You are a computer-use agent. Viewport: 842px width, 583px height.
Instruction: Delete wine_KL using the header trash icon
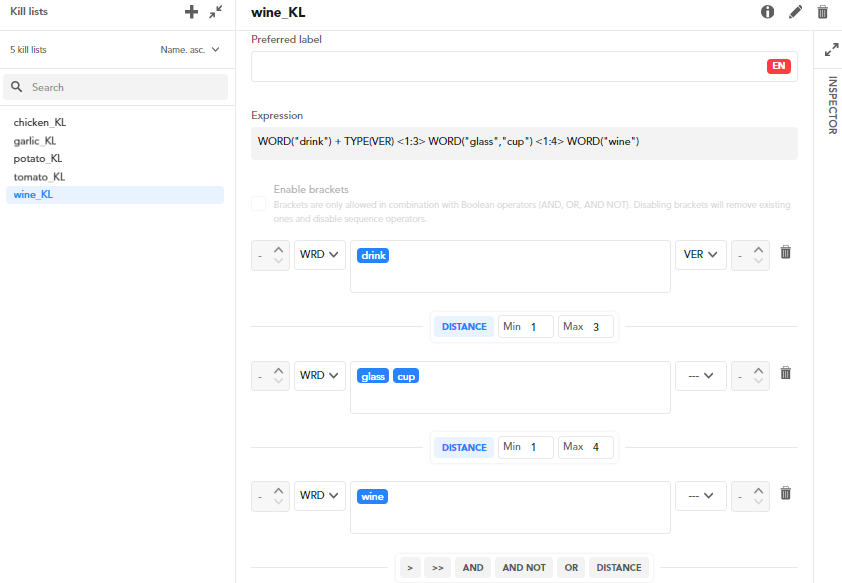pyautogui.click(x=822, y=12)
